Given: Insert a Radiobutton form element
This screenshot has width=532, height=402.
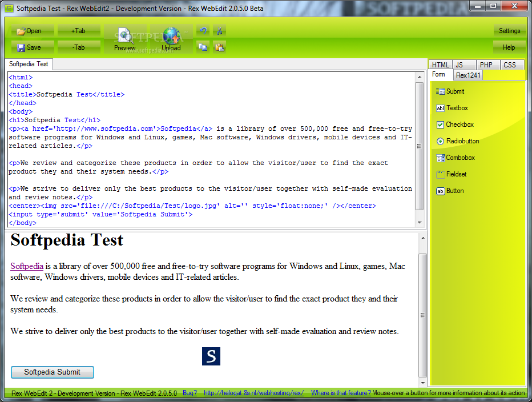Looking at the screenshot, I should [457, 141].
